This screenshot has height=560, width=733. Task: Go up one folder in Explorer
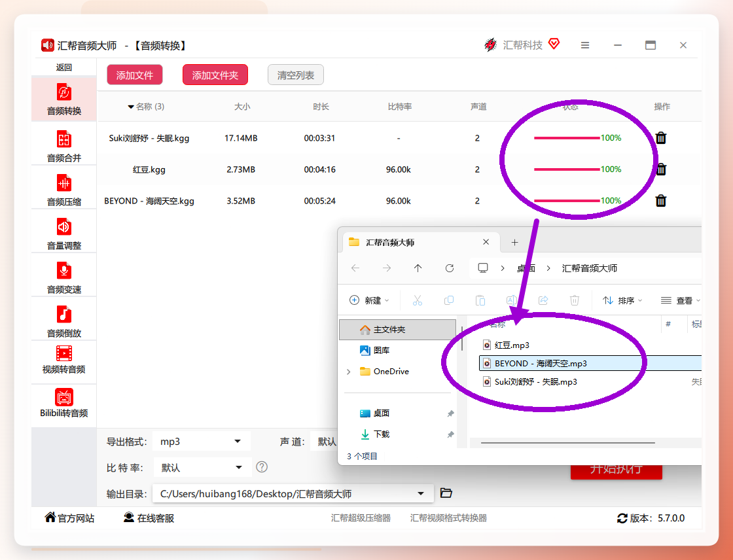[x=418, y=268]
